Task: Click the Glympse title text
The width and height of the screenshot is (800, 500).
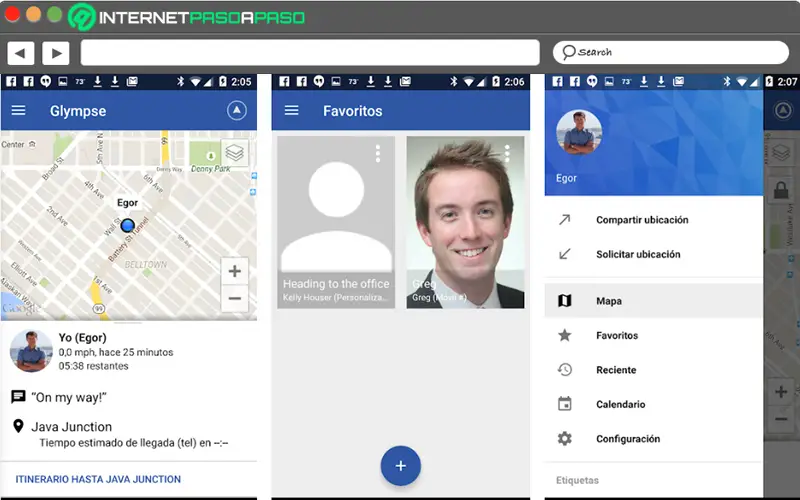Action: coord(78,111)
